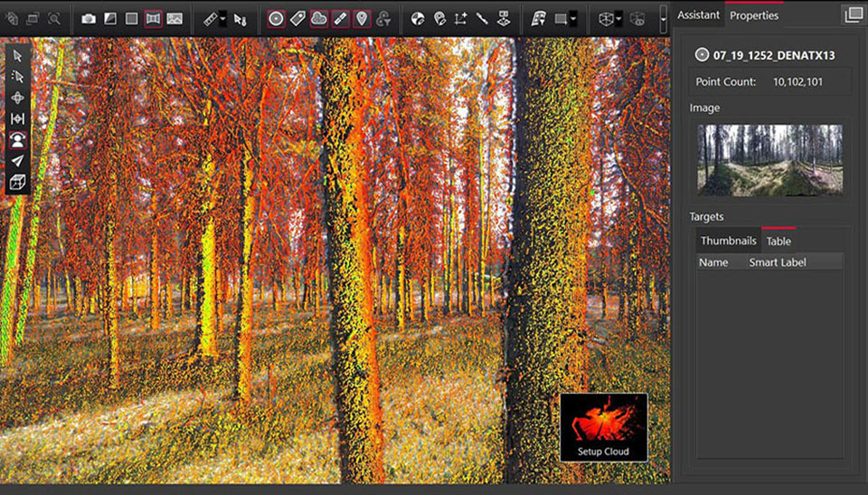Select the arrow pick tool in the viewport toolbar
Viewport: 868px width, 495px height.
point(17,56)
